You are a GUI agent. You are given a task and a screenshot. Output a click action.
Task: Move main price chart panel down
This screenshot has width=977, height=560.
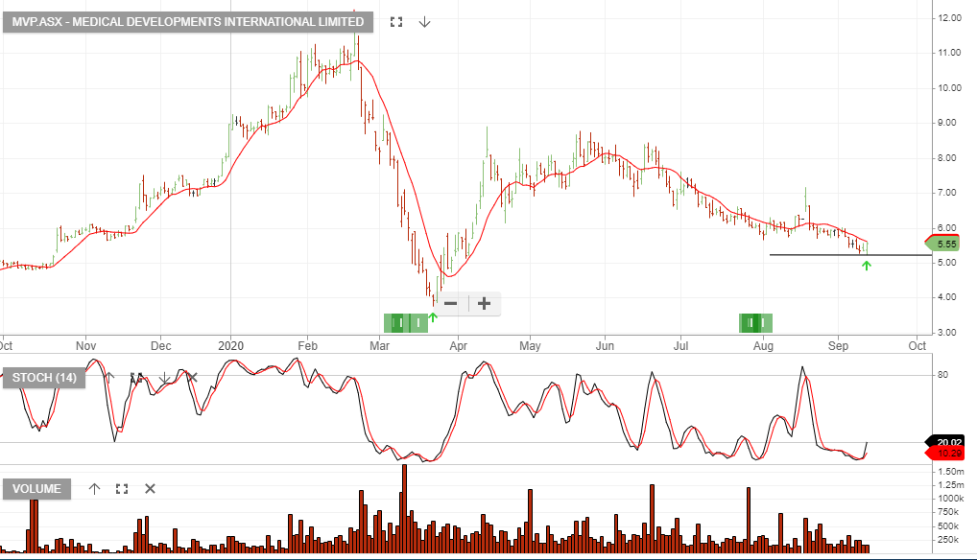(x=424, y=22)
